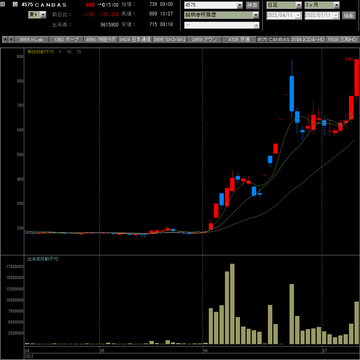The image size is (360, 360).
Task: Click the draw button next to end date
Action: [349, 15]
